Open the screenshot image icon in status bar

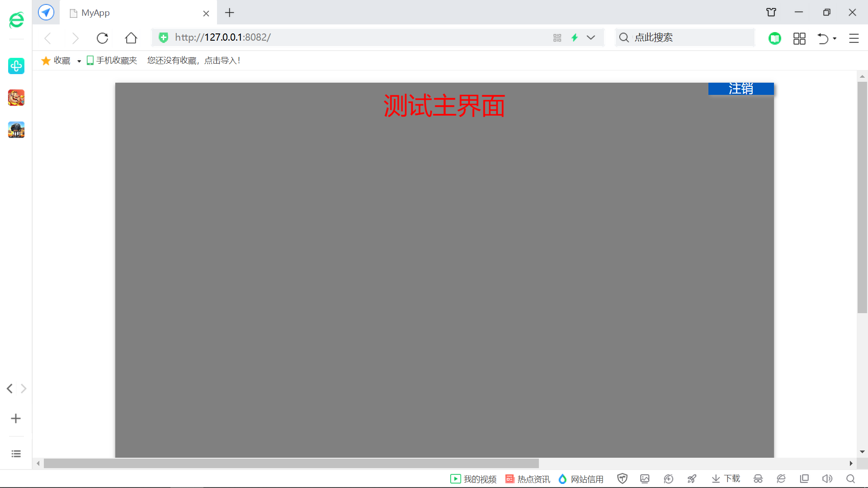[x=645, y=478]
